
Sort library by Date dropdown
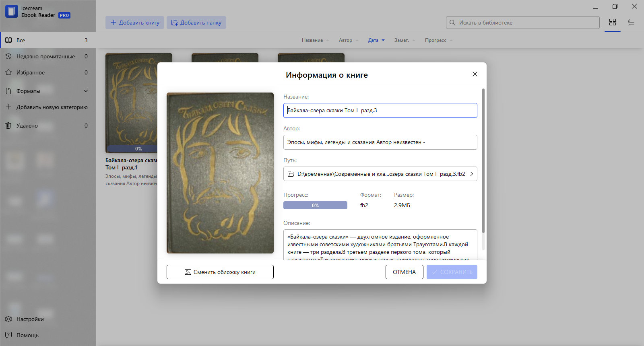[x=376, y=40]
